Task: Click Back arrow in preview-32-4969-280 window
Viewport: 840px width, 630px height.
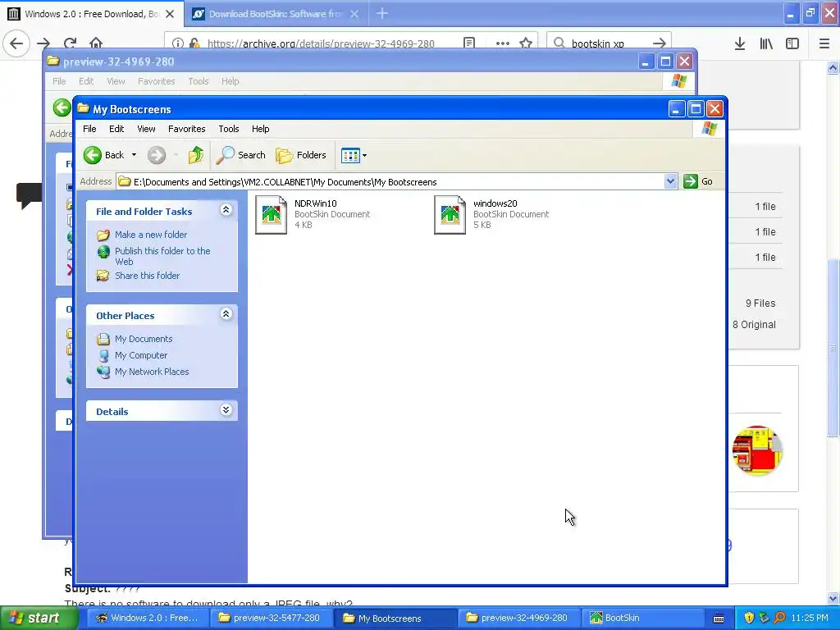Action: point(62,107)
